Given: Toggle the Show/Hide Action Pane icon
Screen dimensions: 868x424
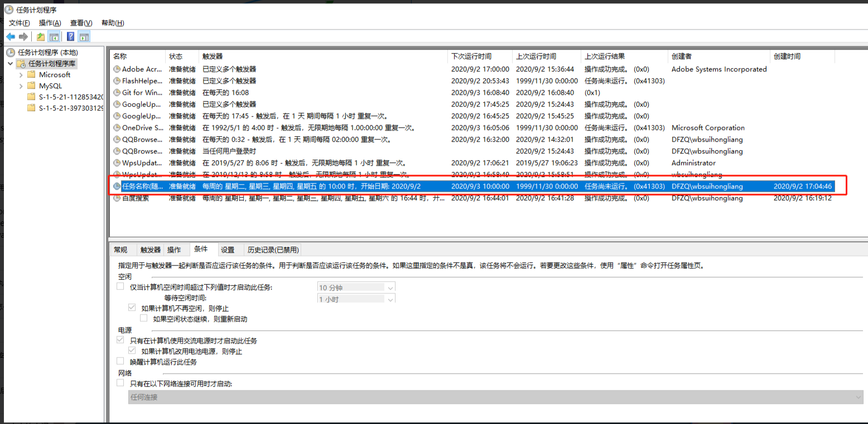Looking at the screenshot, I should (x=84, y=37).
